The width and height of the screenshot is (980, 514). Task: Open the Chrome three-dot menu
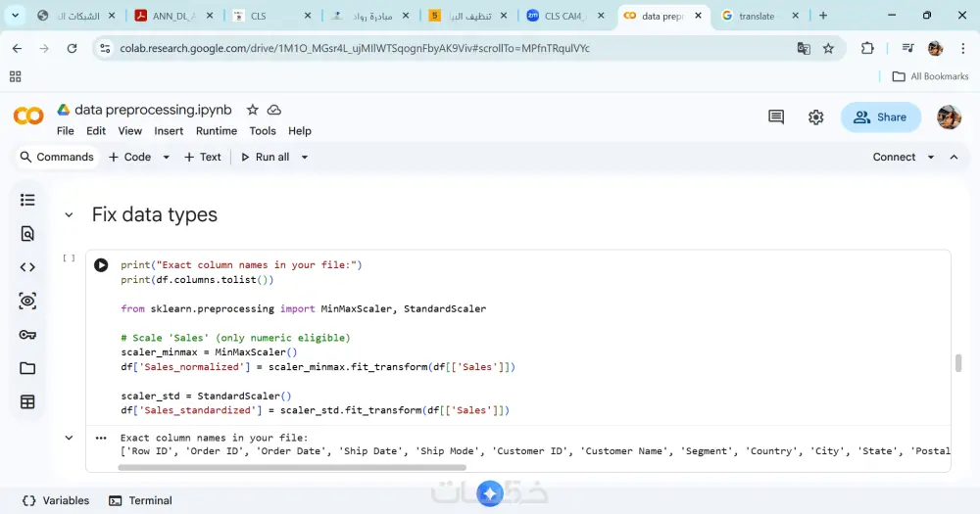point(963,48)
